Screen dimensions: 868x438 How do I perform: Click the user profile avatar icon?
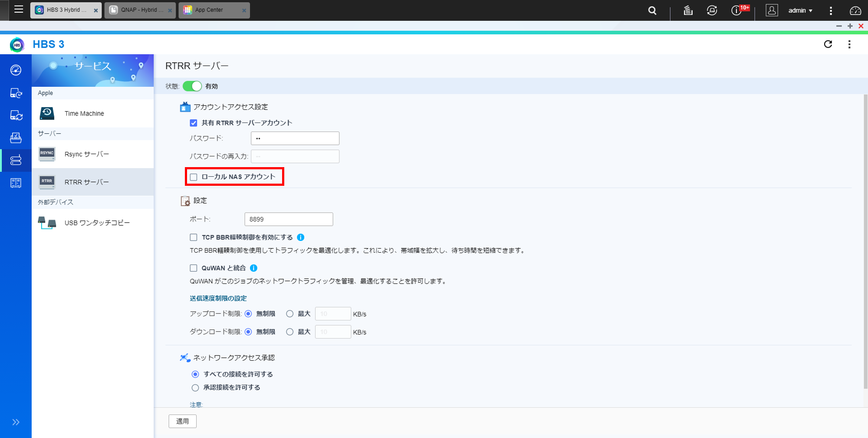coord(772,10)
